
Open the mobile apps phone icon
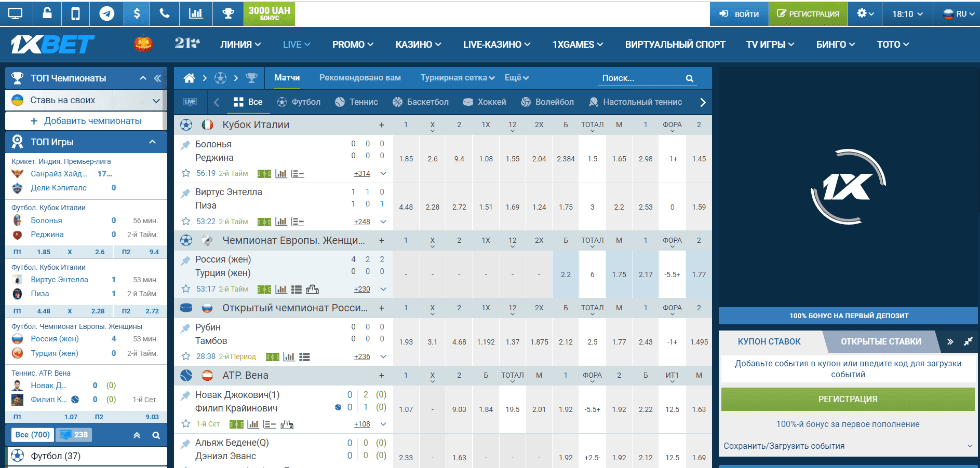point(75,13)
